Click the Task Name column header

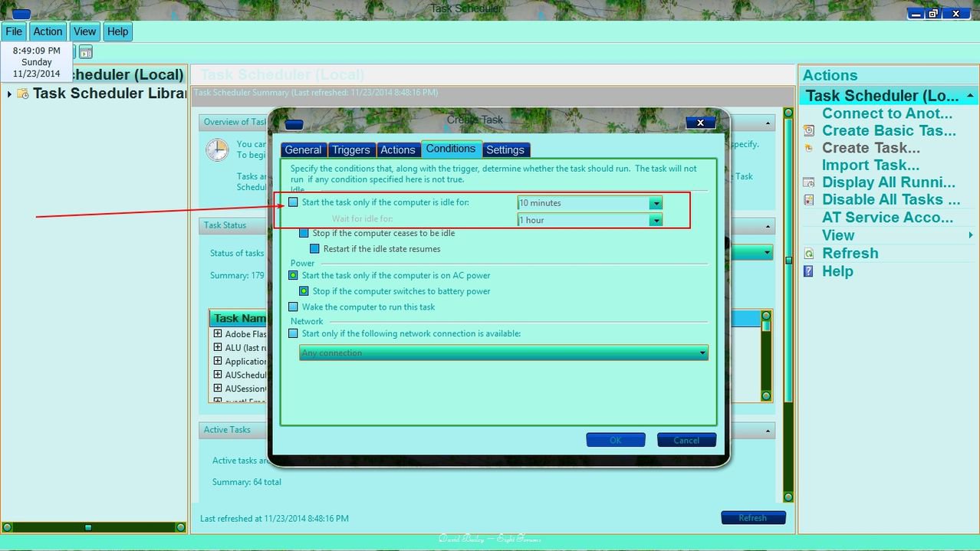tap(239, 318)
